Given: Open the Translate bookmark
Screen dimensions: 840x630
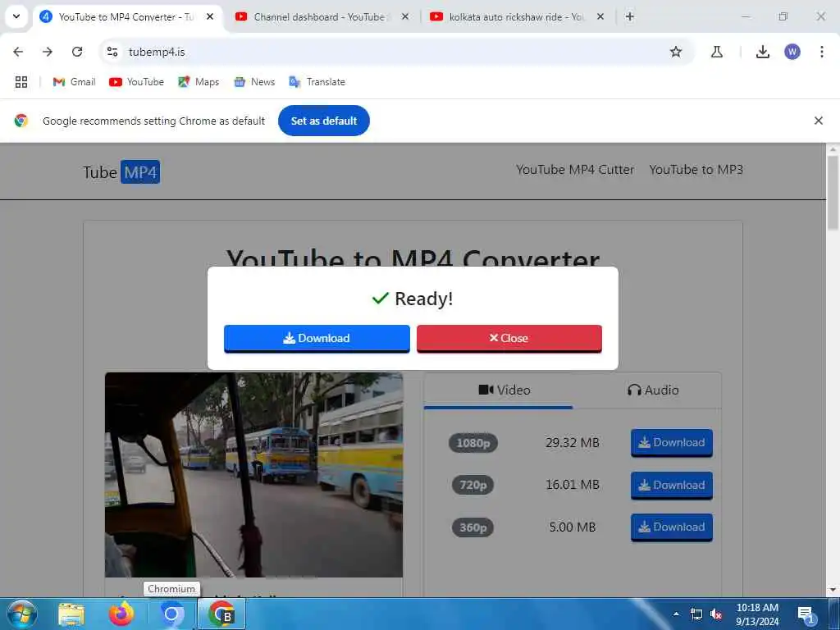Looking at the screenshot, I should tap(317, 82).
